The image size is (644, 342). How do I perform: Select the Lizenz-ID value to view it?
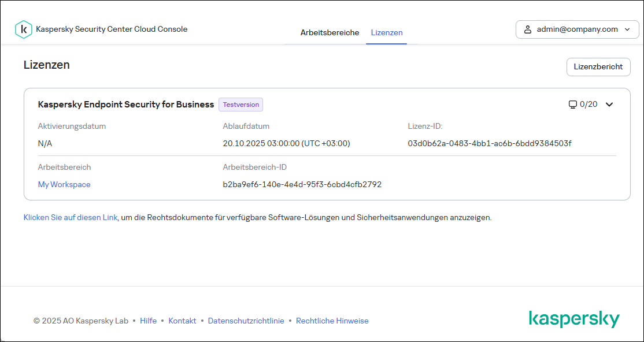tap(489, 143)
